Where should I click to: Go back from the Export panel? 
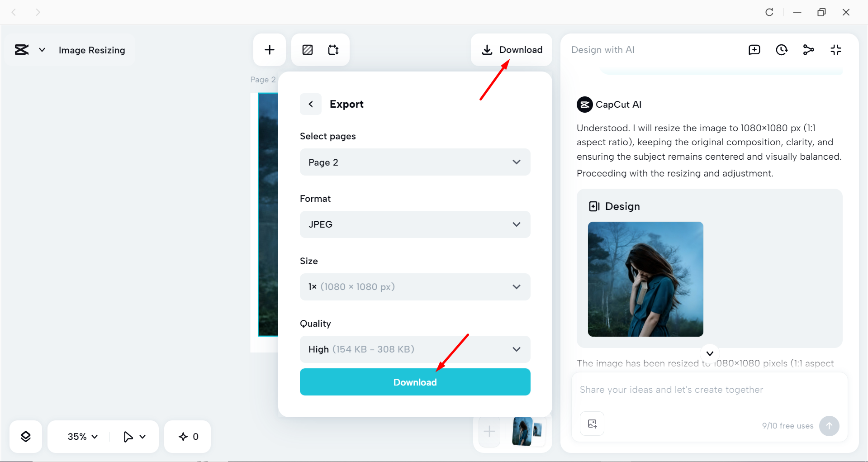tap(310, 104)
